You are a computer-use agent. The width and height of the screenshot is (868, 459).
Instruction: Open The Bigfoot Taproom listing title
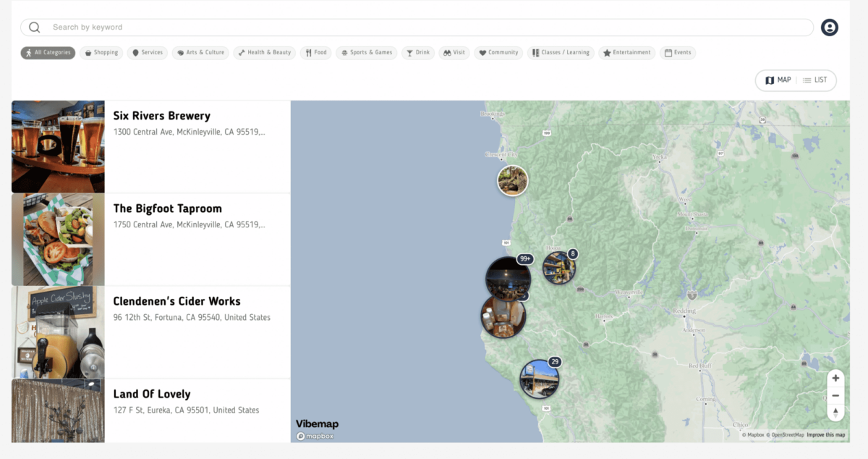[168, 209]
